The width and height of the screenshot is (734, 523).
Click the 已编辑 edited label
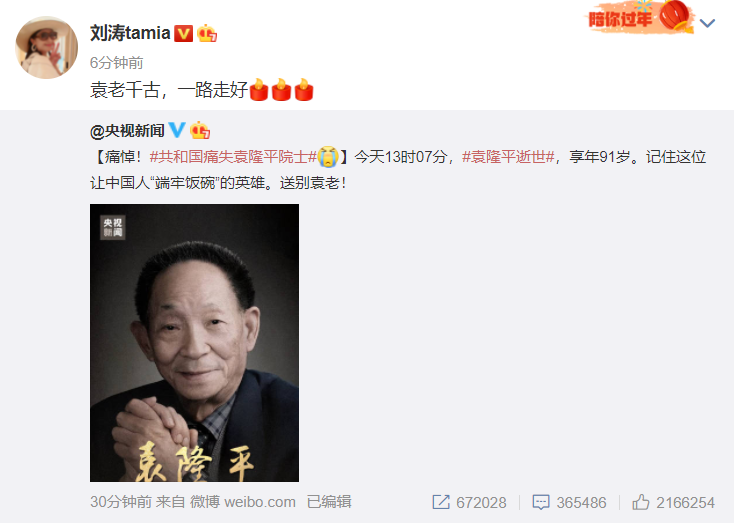329,502
